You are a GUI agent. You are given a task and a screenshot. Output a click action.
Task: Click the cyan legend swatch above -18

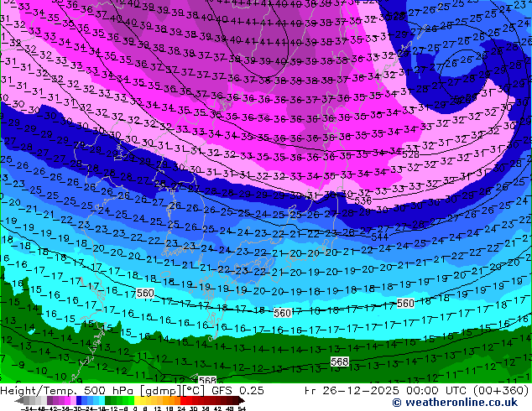(102, 400)
